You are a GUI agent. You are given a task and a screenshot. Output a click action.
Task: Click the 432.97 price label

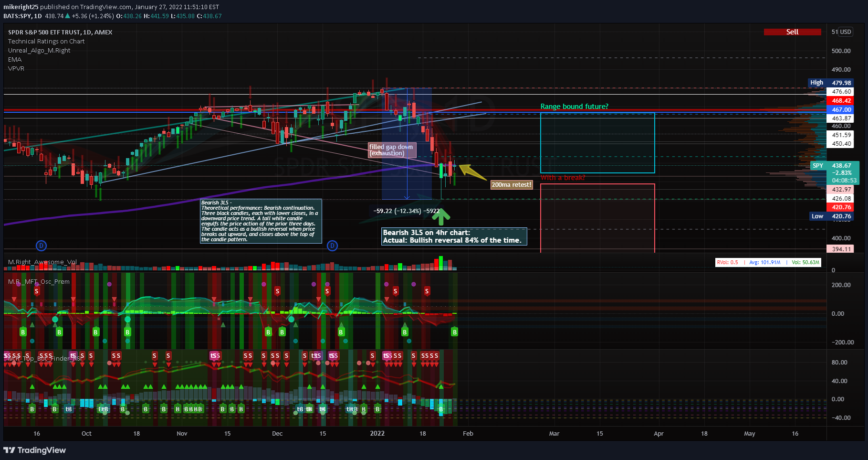pos(841,190)
